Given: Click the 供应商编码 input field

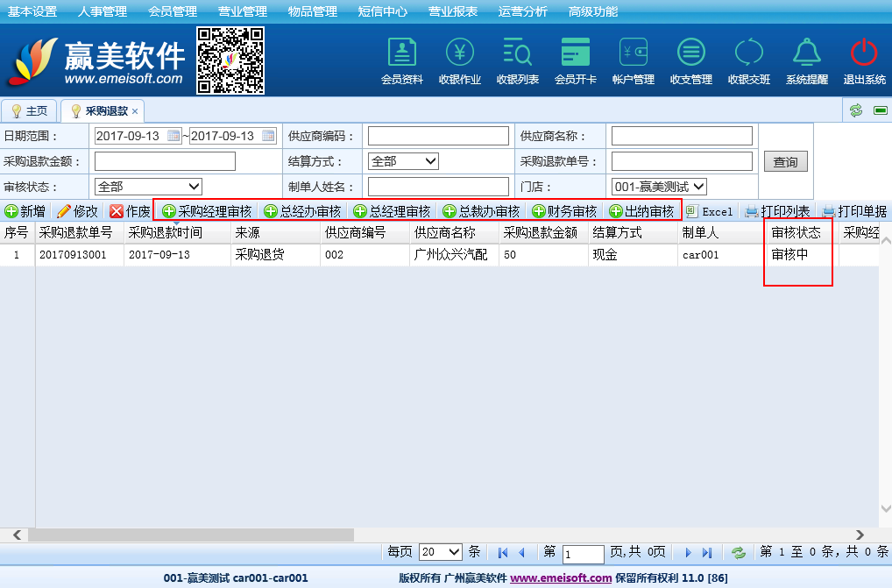Looking at the screenshot, I should (x=438, y=136).
